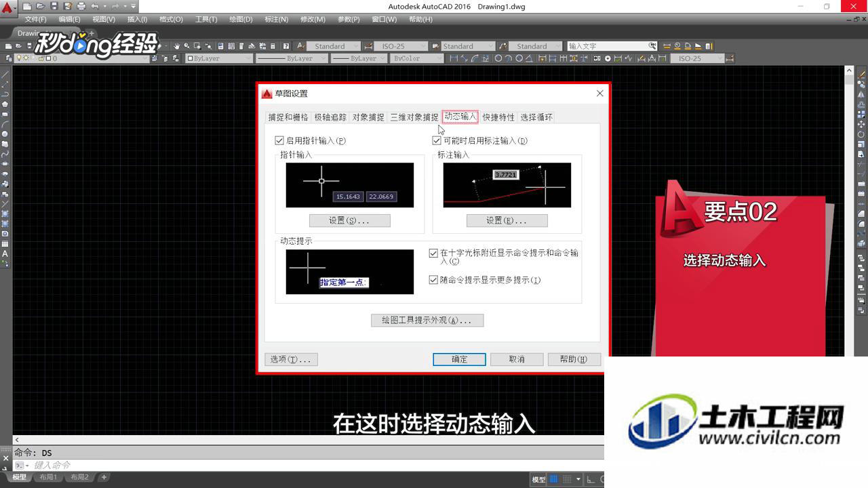Click the command line prompt icon
The image size is (868, 488).
tap(20, 466)
